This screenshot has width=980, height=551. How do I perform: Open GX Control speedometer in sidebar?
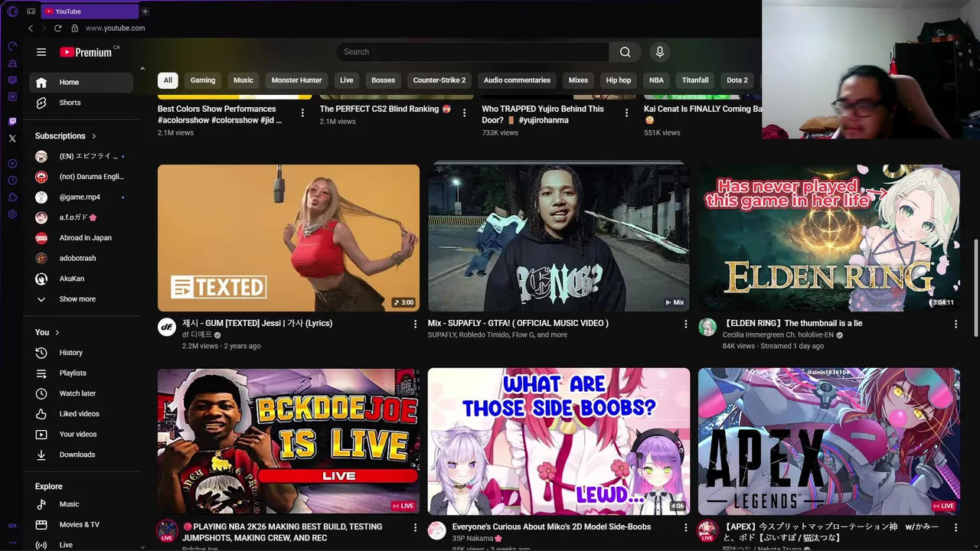coord(12,46)
